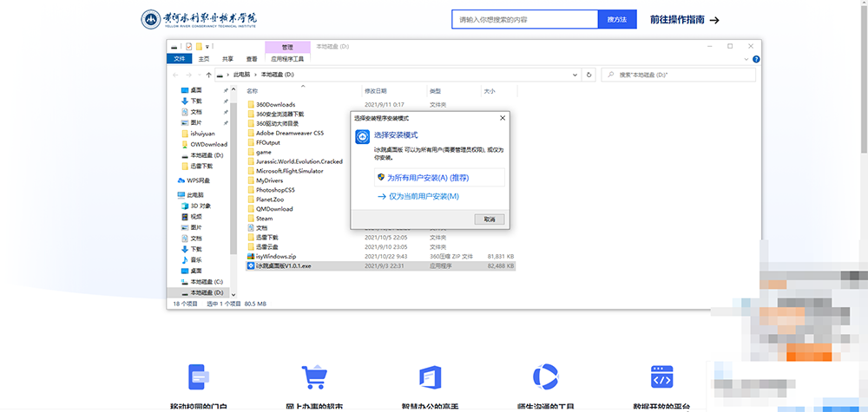This screenshot has width=868, height=412.
Task: Click the teacher-student communication tool icon
Action: 546,377
